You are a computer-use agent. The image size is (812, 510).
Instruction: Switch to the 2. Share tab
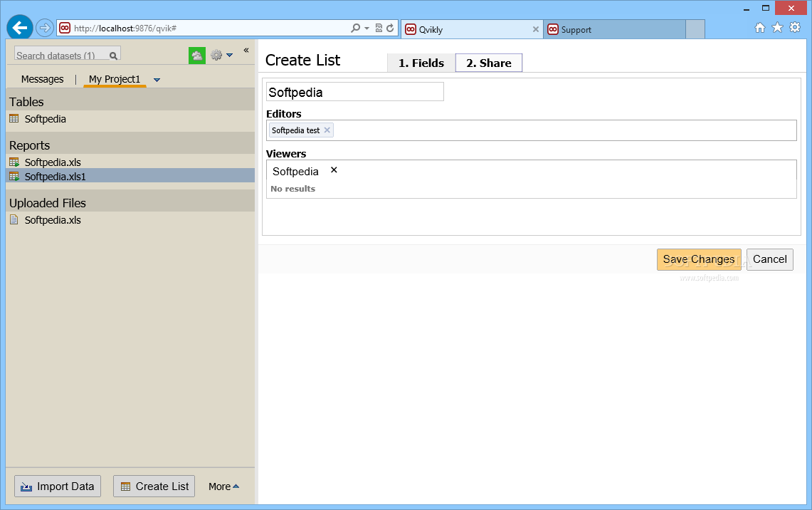[489, 63]
